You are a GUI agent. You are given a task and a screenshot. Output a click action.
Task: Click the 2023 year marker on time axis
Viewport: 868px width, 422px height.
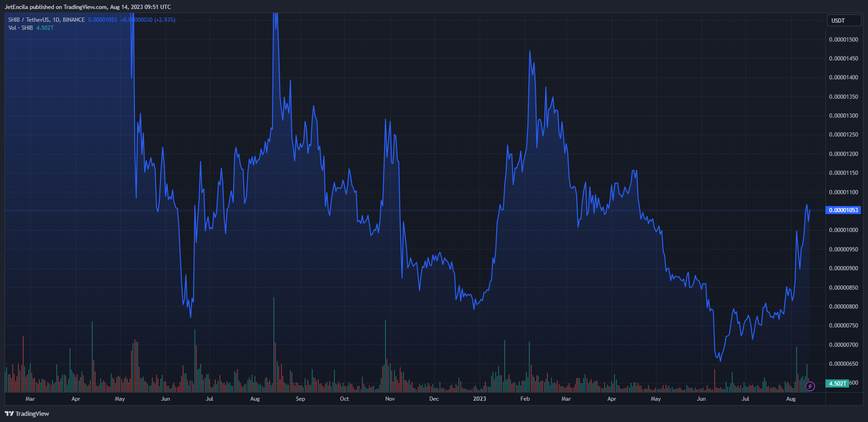[x=479, y=399]
